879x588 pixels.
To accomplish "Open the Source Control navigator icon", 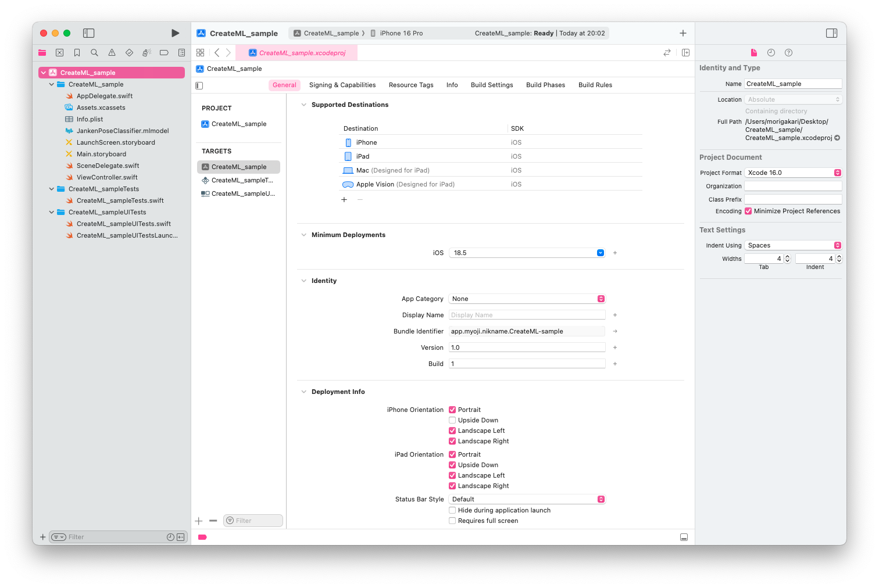I will click(59, 53).
